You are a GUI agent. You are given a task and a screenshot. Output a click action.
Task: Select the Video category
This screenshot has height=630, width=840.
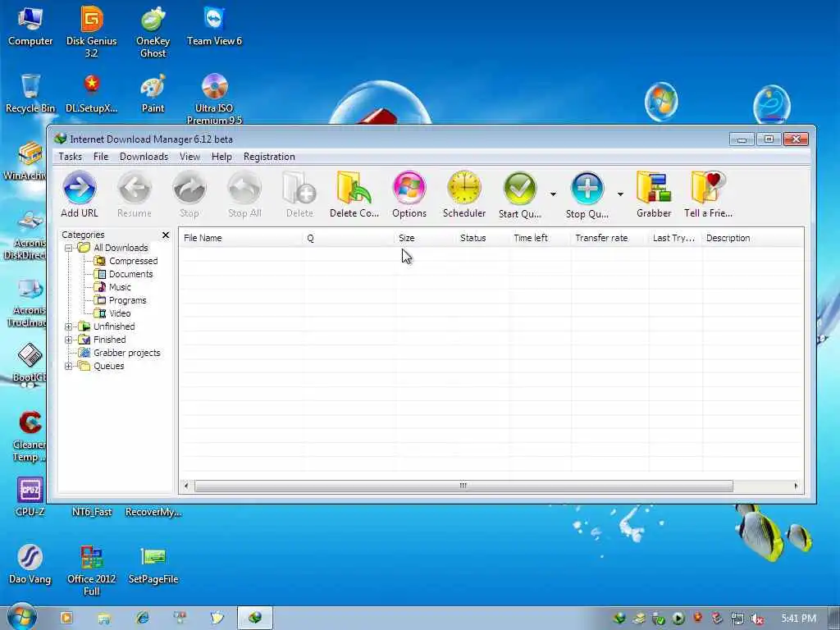120,313
